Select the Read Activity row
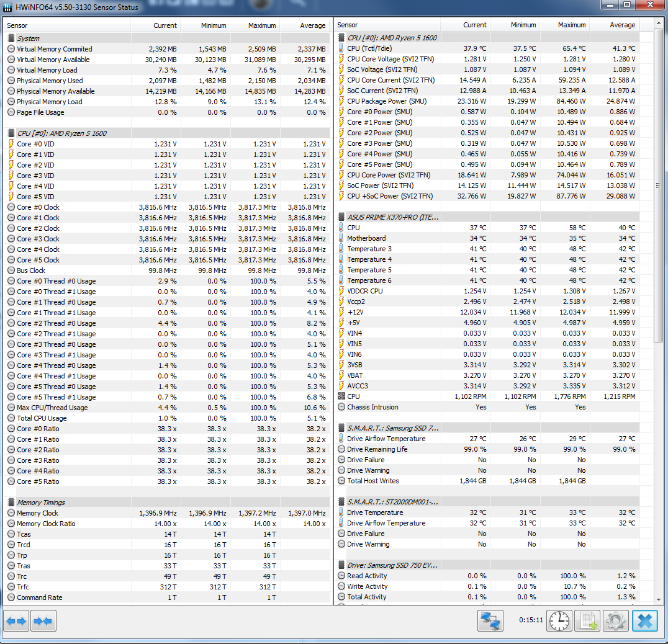The height and width of the screenshot is (644, 668). 487,576
